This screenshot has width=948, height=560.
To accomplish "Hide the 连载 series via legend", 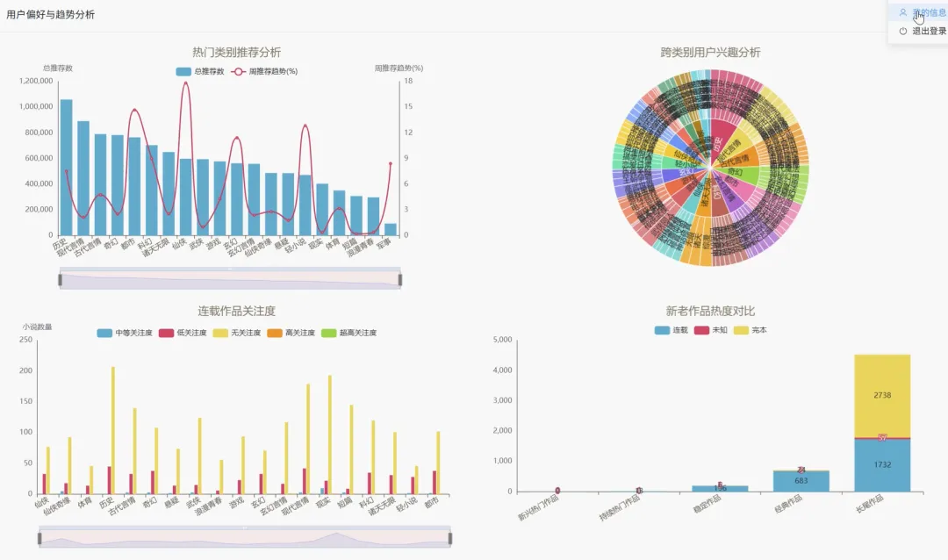I will tap(671, 330).
